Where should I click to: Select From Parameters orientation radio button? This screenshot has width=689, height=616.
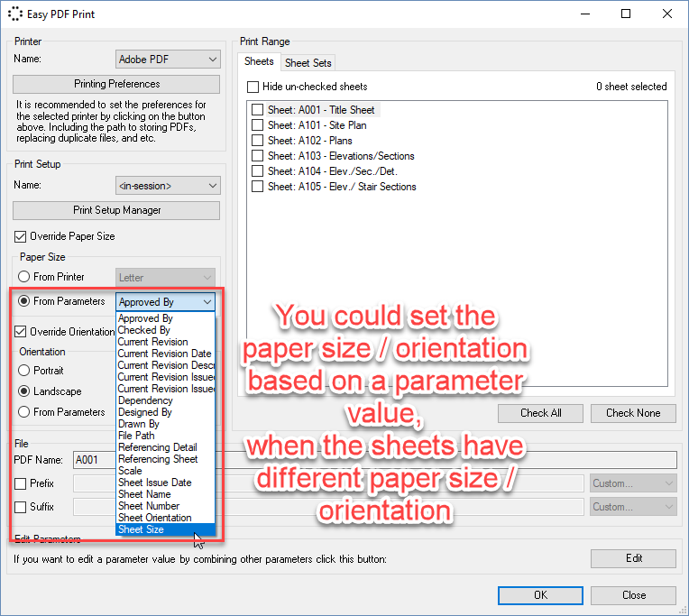pyautogui.click(x=23, y=411)
